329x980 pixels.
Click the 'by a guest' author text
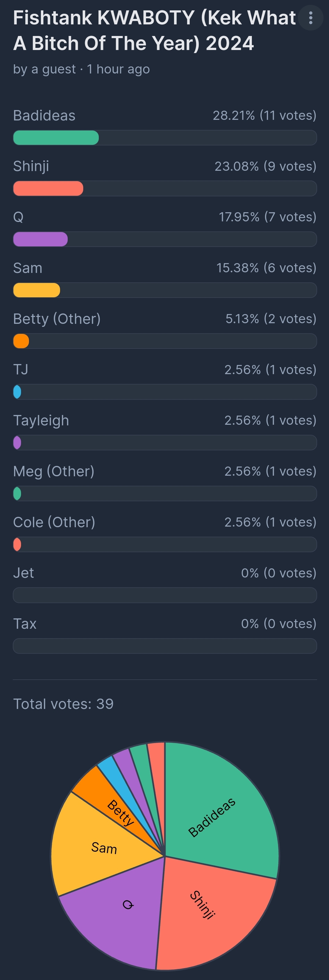pyautogui.click(x=45, y=69)
